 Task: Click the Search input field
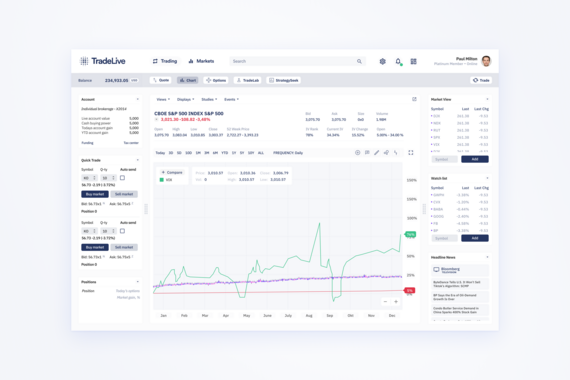pyautogui.click(x=297, y=61)
